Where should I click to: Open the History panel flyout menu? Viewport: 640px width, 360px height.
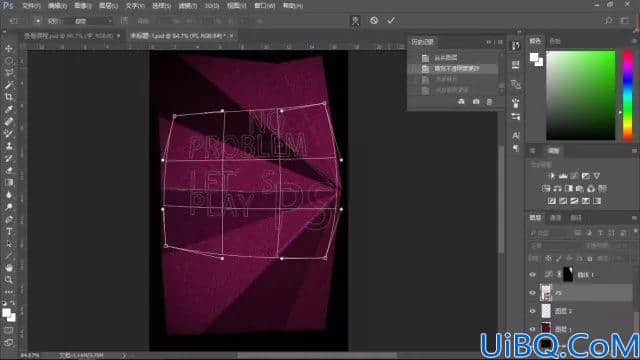pyautogui.click(x=500, y=42)
